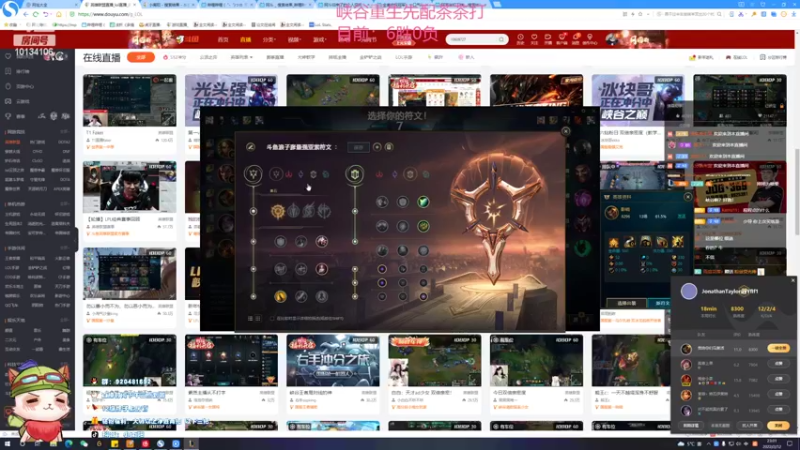Open the hero list dropdown filter
The height and width of the screenshot is (450, 800).
(241, 57)
